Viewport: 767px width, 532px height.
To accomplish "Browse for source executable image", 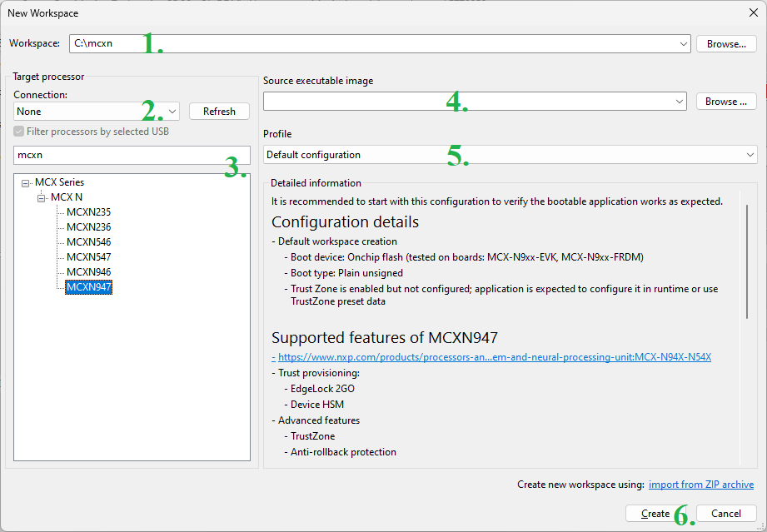I will pyautogui.click(x=726, y=102).
